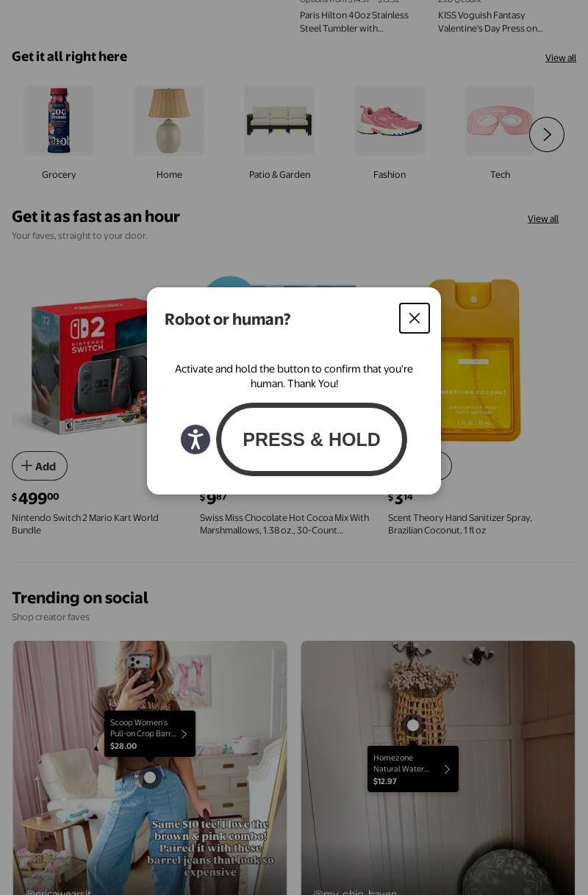Image resolution: width=588 pixels, height=895 pixels.
Task: Click View all next to Get it as fast as an hour
Action: pyautogui.click(x=543, y=219)
